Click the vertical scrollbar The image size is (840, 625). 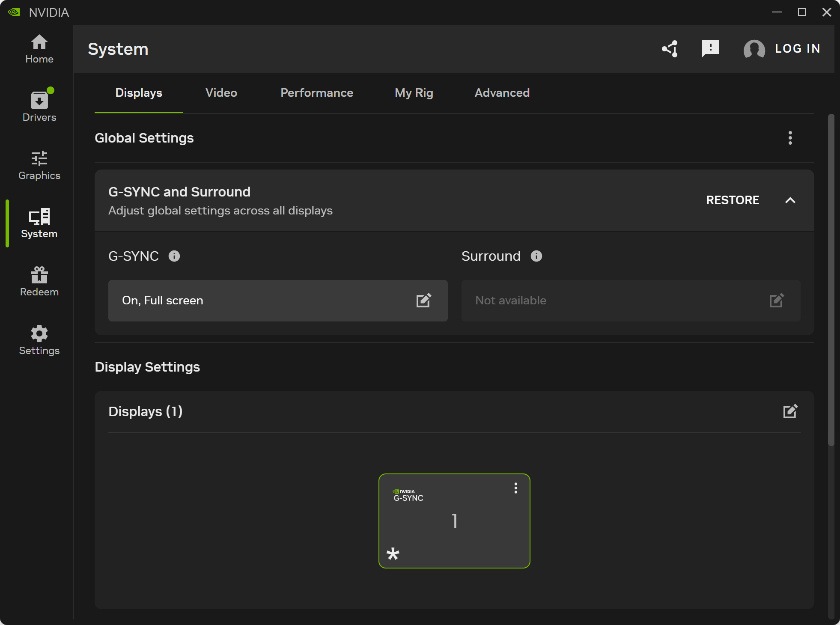click(x=831, y=280)
